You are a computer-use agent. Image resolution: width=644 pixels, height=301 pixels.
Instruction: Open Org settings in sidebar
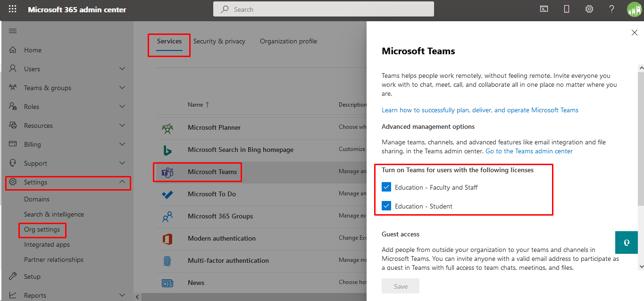42,229
